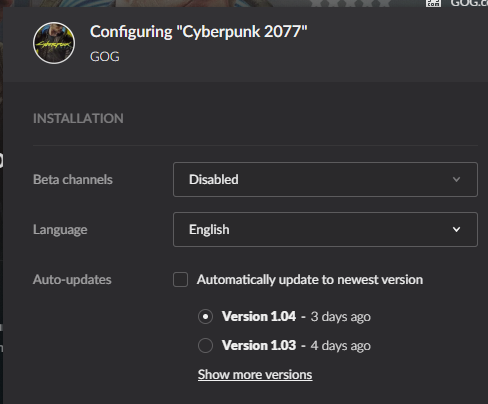Click the "4 days ago" text
The width and height of the screenshot is (488, 404).
pos(340,346)
